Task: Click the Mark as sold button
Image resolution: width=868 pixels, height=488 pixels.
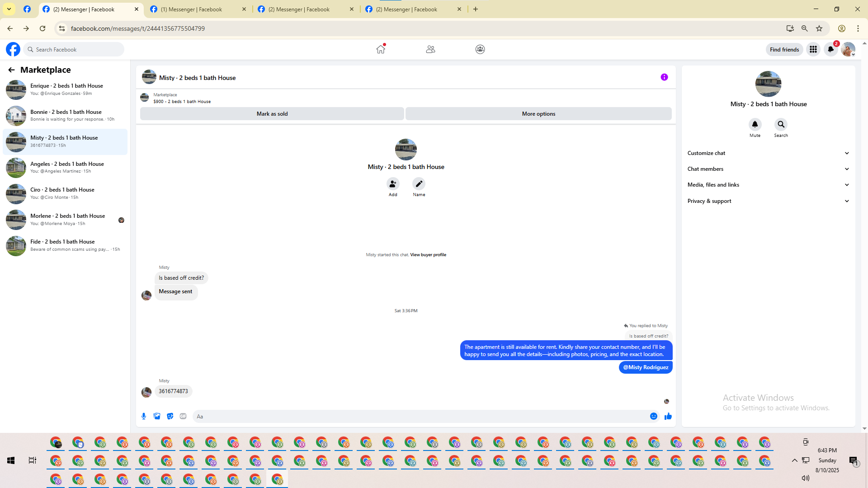Action: pos(272,114)
